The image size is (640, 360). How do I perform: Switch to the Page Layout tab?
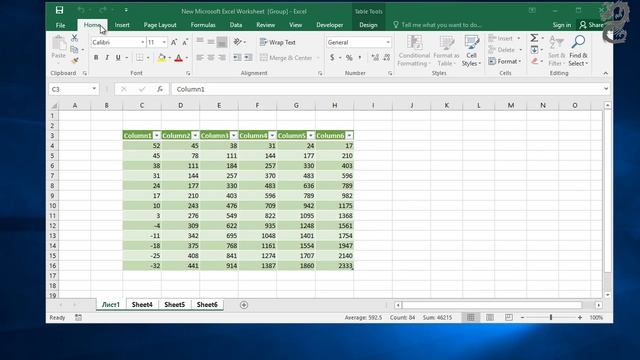(x=160, y=25)
